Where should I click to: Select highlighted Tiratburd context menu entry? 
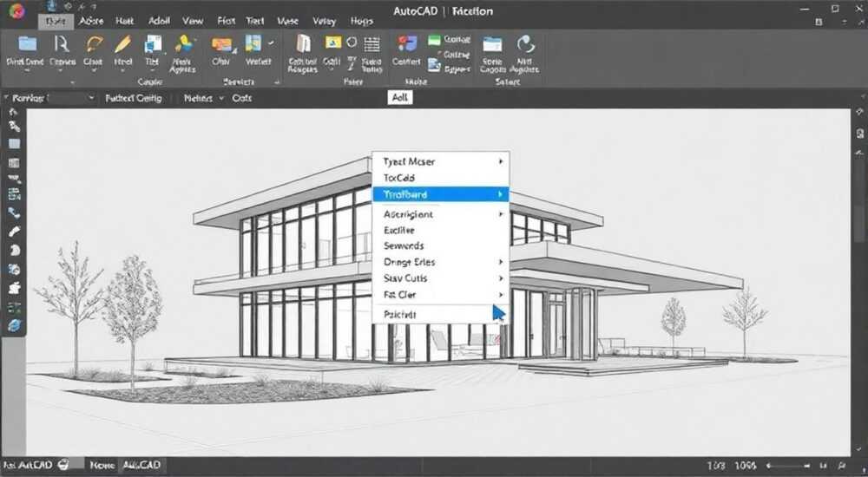(441, 194)
